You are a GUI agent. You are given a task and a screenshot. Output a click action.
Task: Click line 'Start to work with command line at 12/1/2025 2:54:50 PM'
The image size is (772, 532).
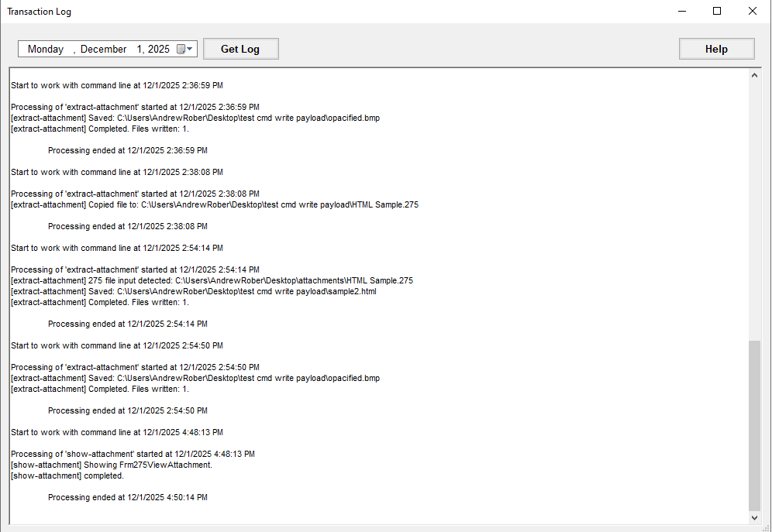[x=117, y=345]
